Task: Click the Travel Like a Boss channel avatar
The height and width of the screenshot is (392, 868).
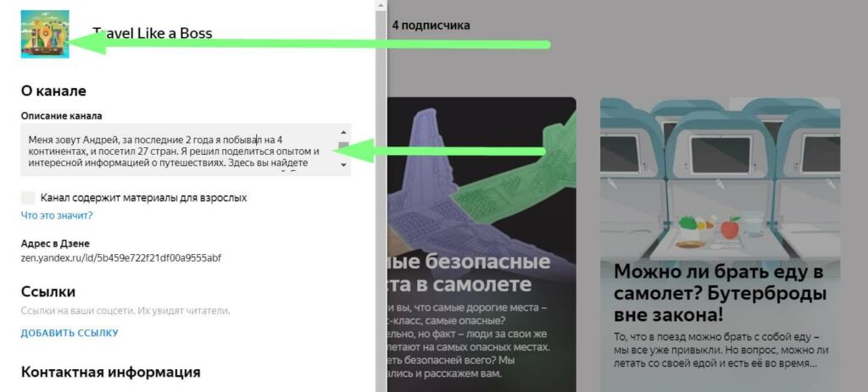Action: point(45,34)
